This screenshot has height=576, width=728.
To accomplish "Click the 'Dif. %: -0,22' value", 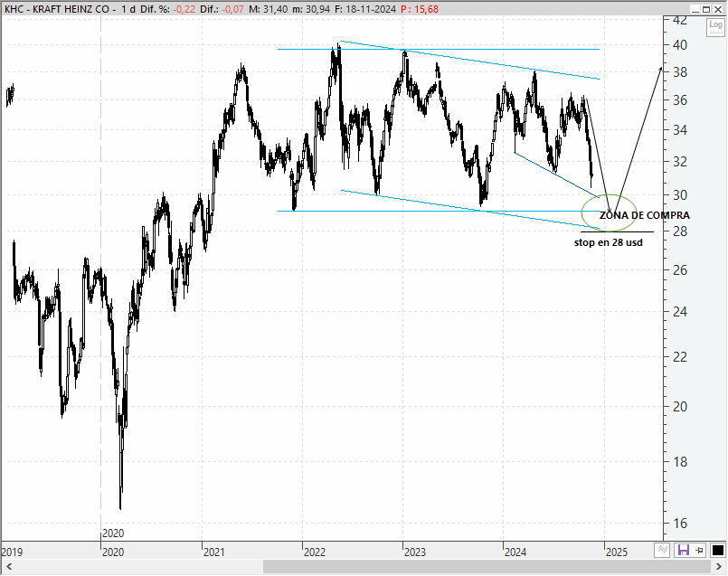I will coord(167,9).
